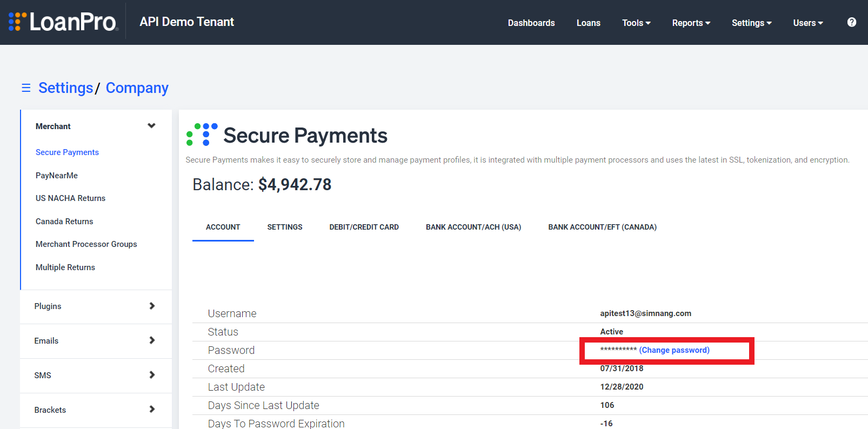Collapse the Merchant section chevron
This screenshot has height=429, width=868.
(151, 126)
